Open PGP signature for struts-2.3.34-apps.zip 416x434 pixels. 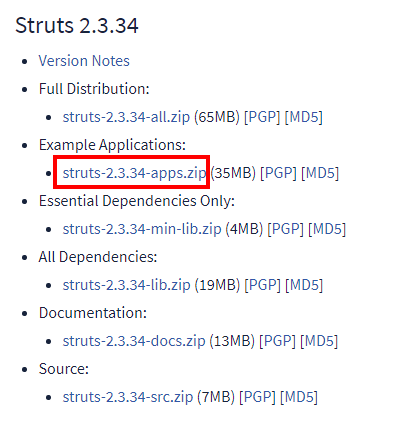coord(278,173)
